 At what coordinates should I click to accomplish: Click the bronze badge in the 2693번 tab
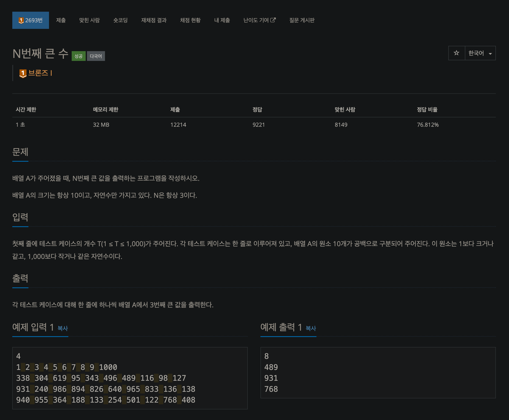click(21, 20)
